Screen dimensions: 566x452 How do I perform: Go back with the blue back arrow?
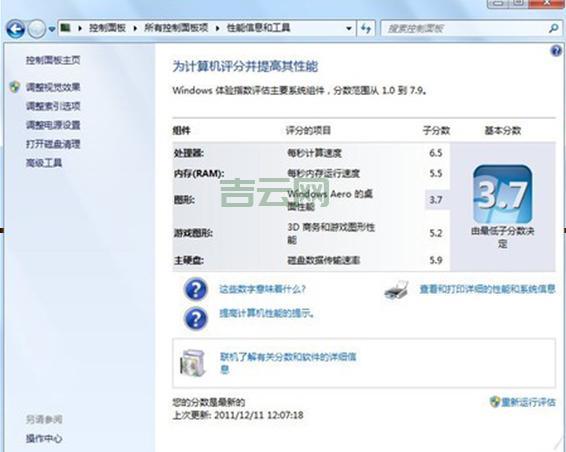[x=16, y=29]
